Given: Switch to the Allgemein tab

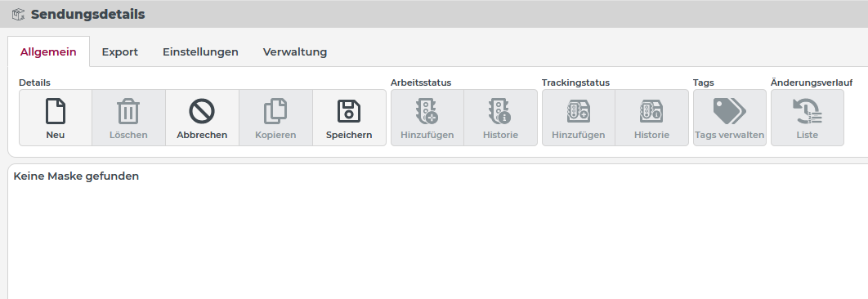Looking at the screenshot, I should tap(48, 52).
